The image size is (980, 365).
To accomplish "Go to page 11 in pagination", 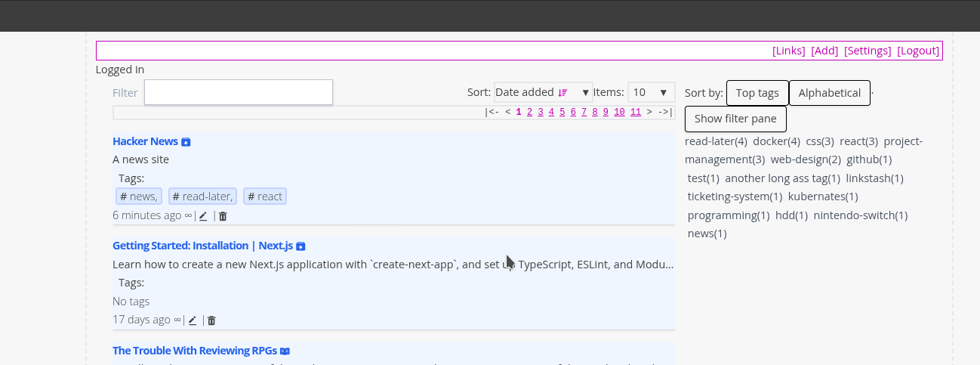I will point(635,113).
